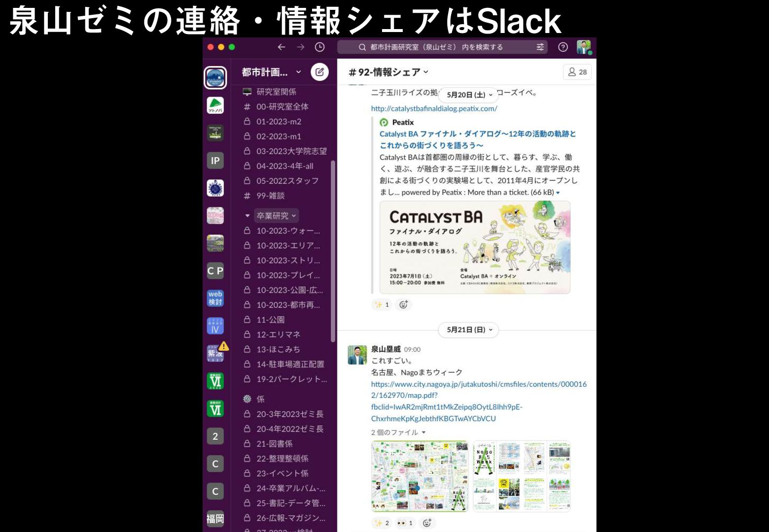Open member list showing 28 members
The image size is (769, 532).
click(577, 72)
